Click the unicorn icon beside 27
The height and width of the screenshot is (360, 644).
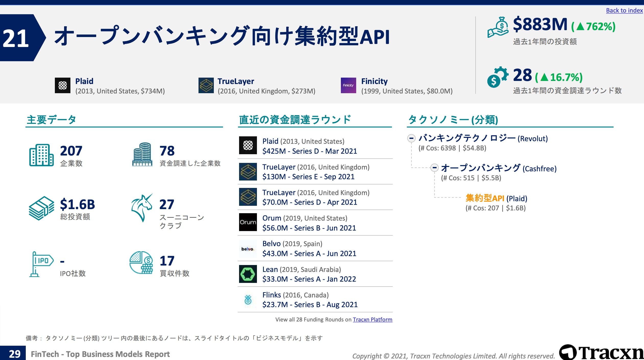coord(142,208)
